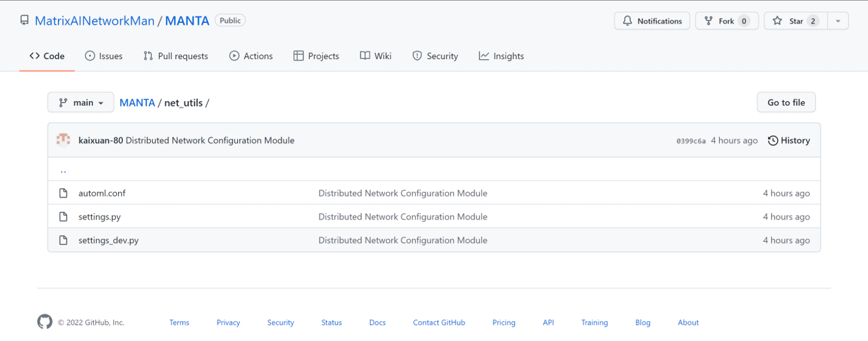
Task: Open the Projects tab
Action: (x=316, y=56)
